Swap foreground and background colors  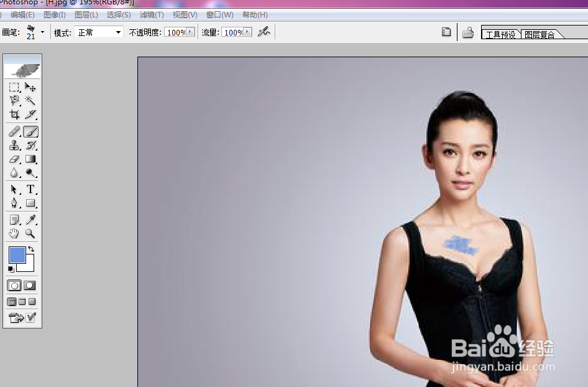coord(31,249)
